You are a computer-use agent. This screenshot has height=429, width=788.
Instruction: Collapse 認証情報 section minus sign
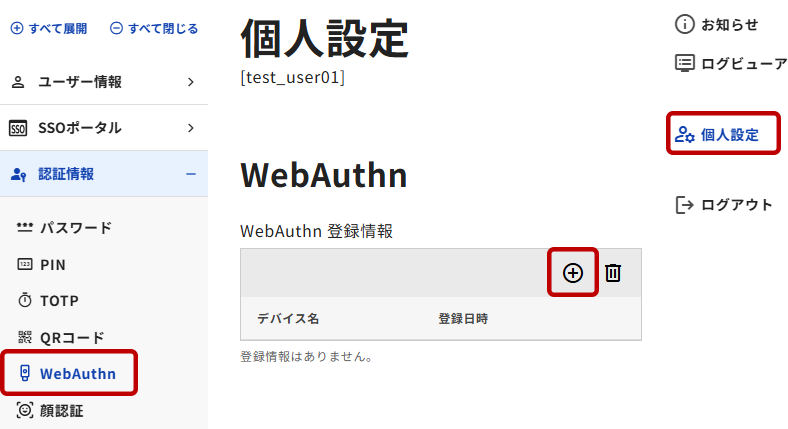point(190,174)
